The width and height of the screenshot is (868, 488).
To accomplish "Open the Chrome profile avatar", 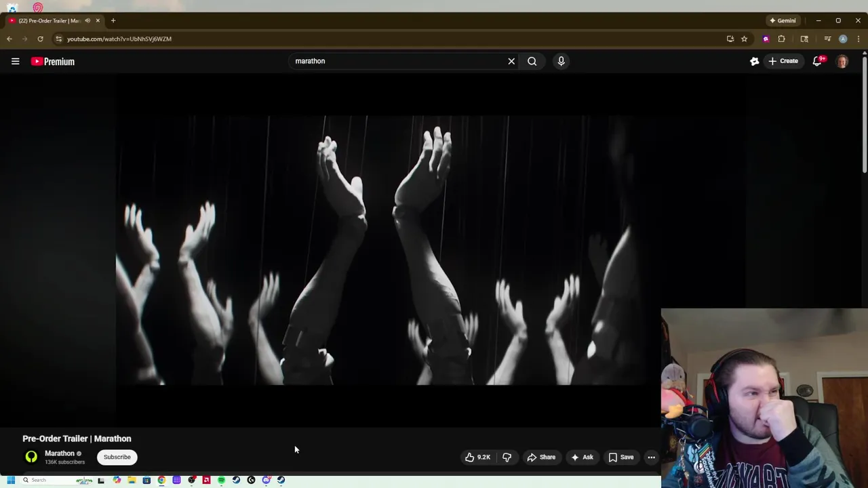I will tap(843, 39).
